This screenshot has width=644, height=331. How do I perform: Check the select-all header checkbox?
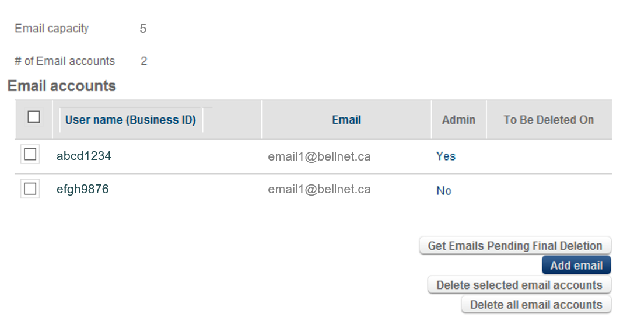(34, 117)
